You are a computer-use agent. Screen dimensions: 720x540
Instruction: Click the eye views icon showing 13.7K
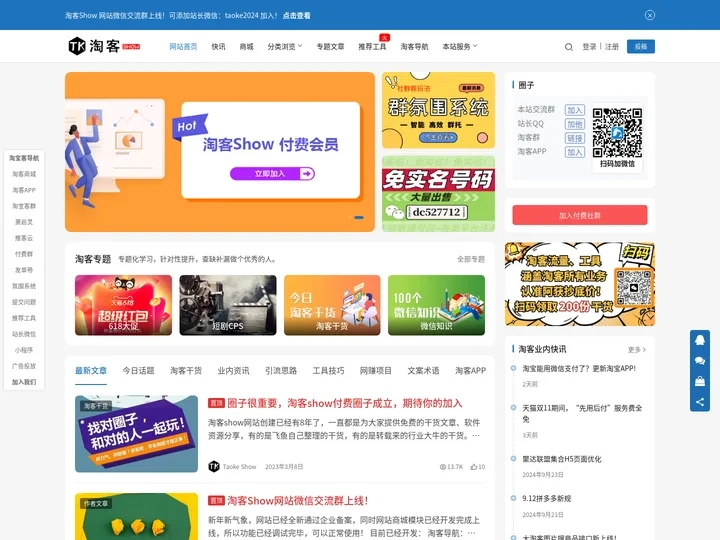point(443,467)
